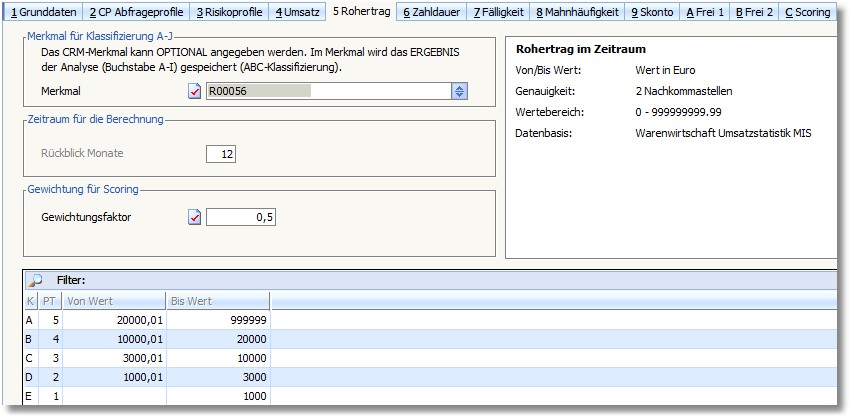Toggle the Gewichtungsfaktor checkbox
851x419 pixels.
point(195,217)
